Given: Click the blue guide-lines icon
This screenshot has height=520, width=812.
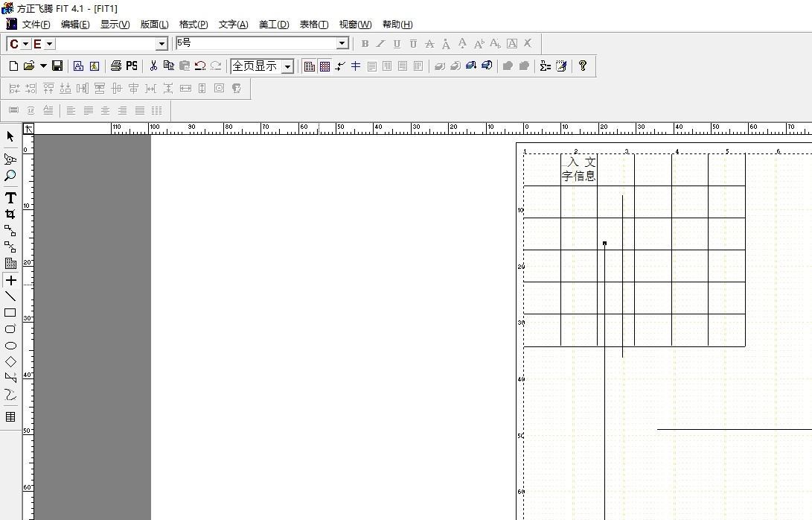Looking at the screenshot, I should coord(356,66).
